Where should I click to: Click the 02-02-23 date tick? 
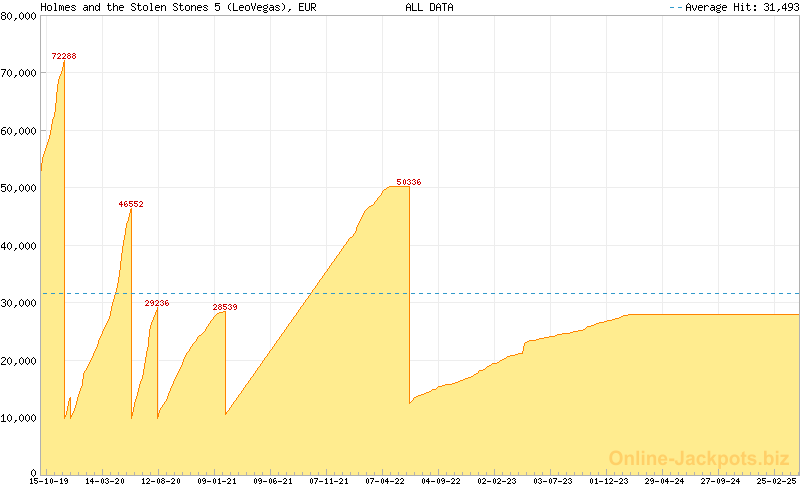(497, 481)
